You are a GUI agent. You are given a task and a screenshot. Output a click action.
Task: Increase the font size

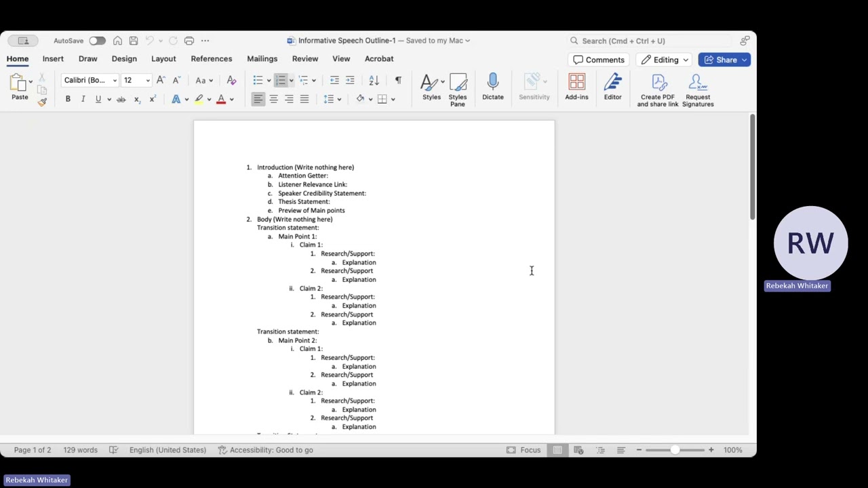(161, 80)
